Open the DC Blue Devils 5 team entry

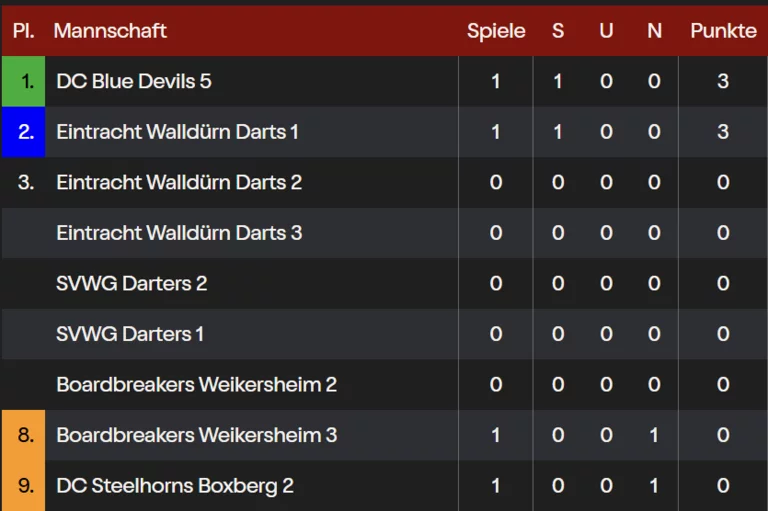click(x=134, y=81)
